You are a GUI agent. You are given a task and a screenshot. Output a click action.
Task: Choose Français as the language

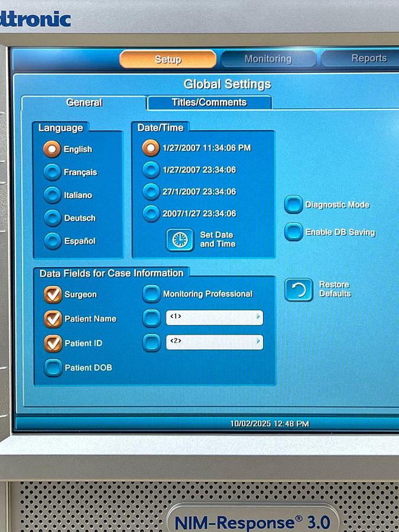click(52, 171)
